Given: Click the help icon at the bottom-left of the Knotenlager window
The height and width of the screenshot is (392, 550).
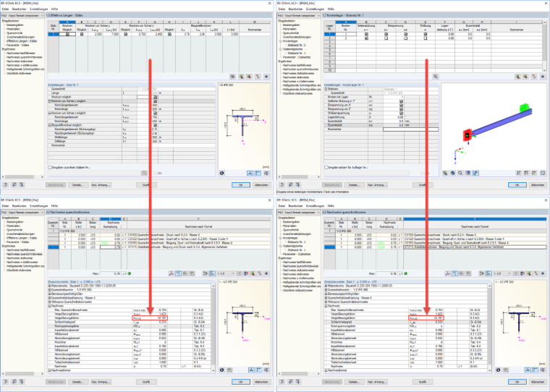Looking at the screenshot, I should (282, 184).
